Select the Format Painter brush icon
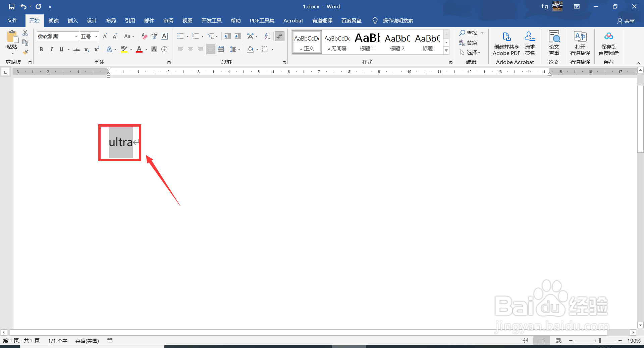The width and height of the screenshot is (644, 348). click(25, 52)
